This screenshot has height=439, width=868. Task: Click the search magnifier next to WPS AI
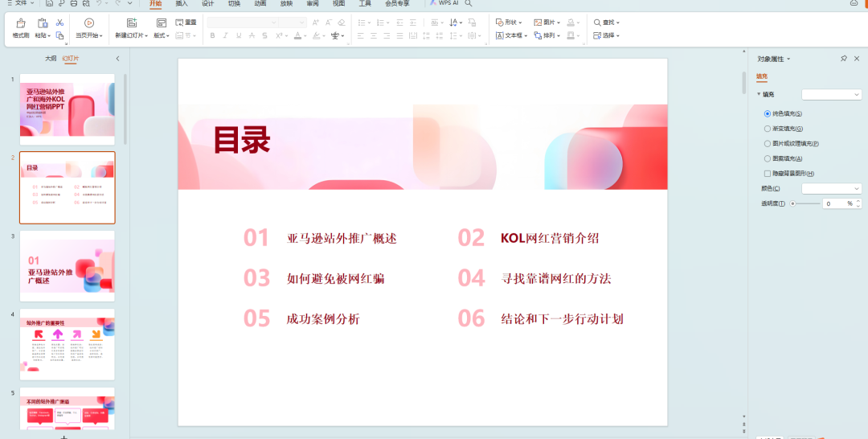(469, 3)
